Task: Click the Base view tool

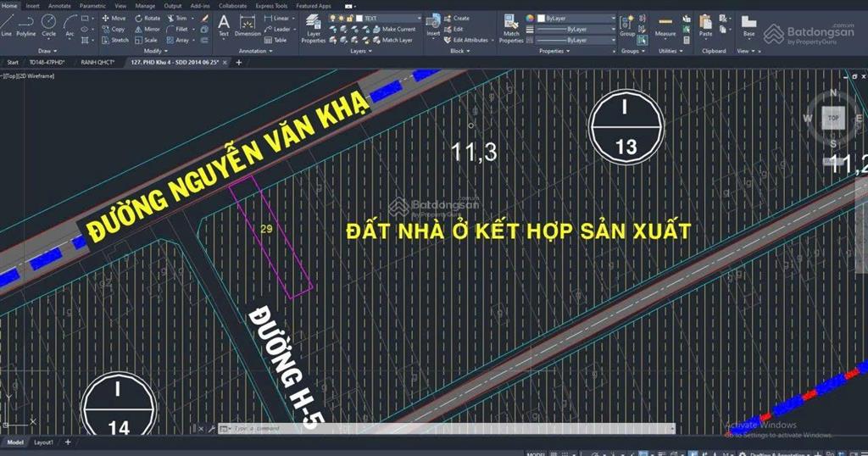Action: 749,26
